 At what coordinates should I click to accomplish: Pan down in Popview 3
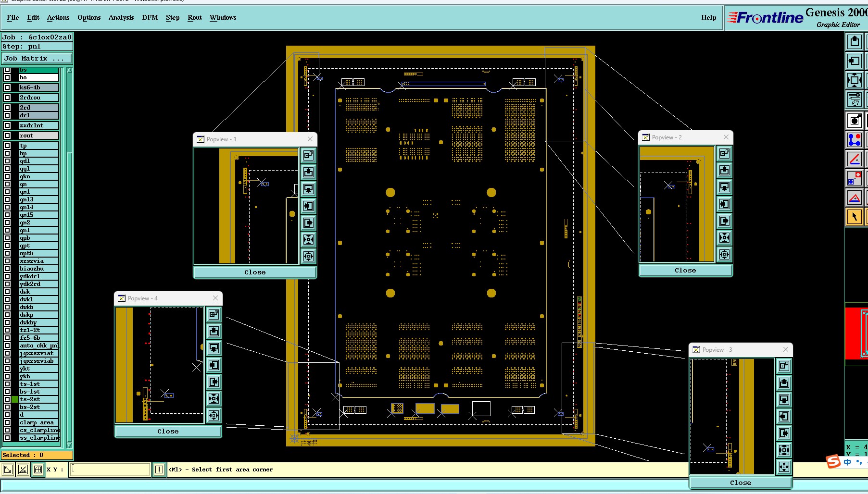(784, 399)
